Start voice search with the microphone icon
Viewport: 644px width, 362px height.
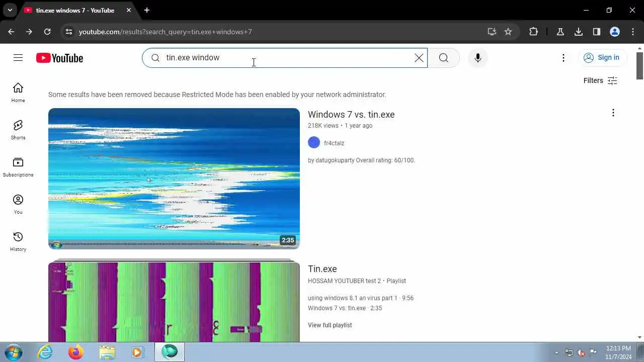click(x=478, y=58)
